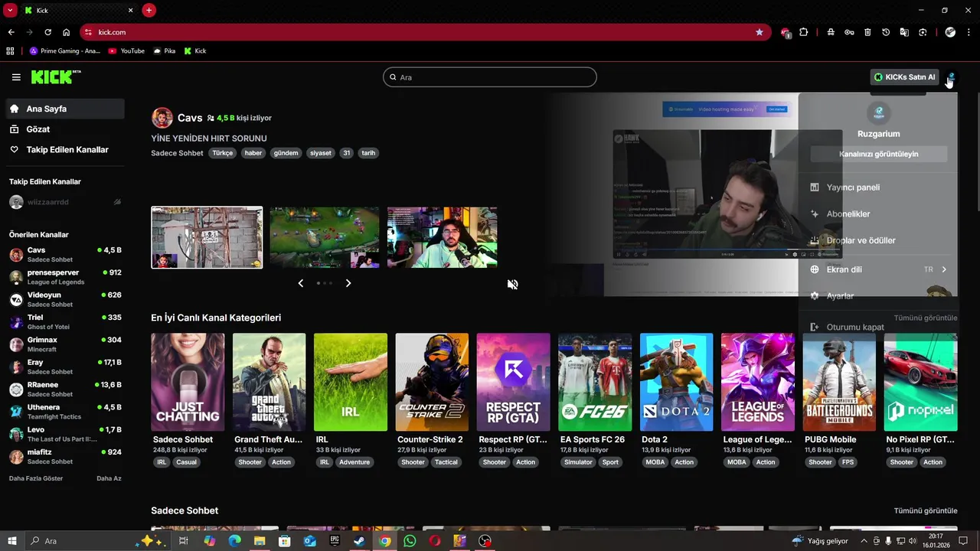980x551 pixels.
Task: Select the Türkçe tag
Action: pyautogui.click(x=223, y=153)
